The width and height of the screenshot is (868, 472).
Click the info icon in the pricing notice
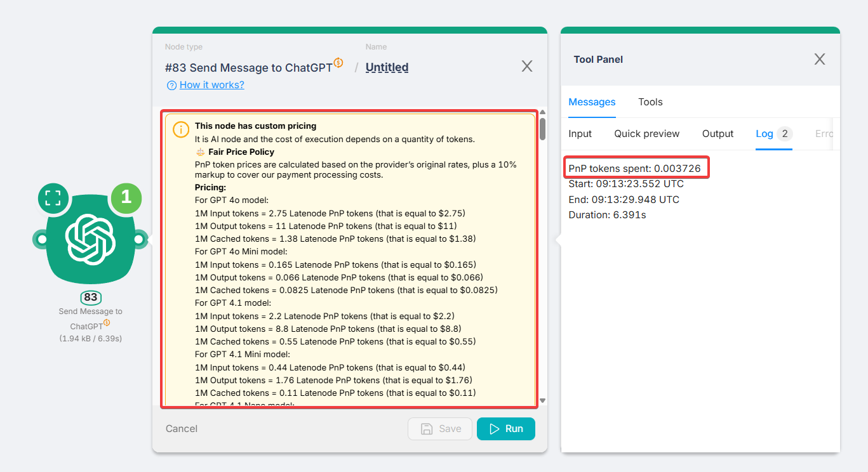pos(181,129)
